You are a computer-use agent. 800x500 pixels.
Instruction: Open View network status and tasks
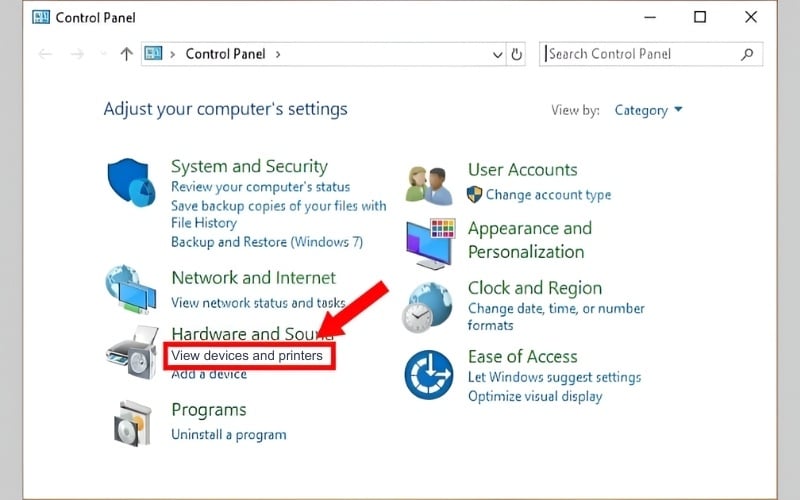tap(257, 302)
